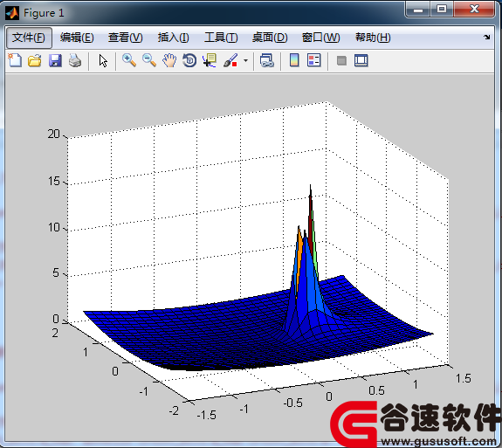Insert Colorbar using toolbar icon
Image resolution: width=502 pixels, height=448 pixels.
click(x=294, y=60)
